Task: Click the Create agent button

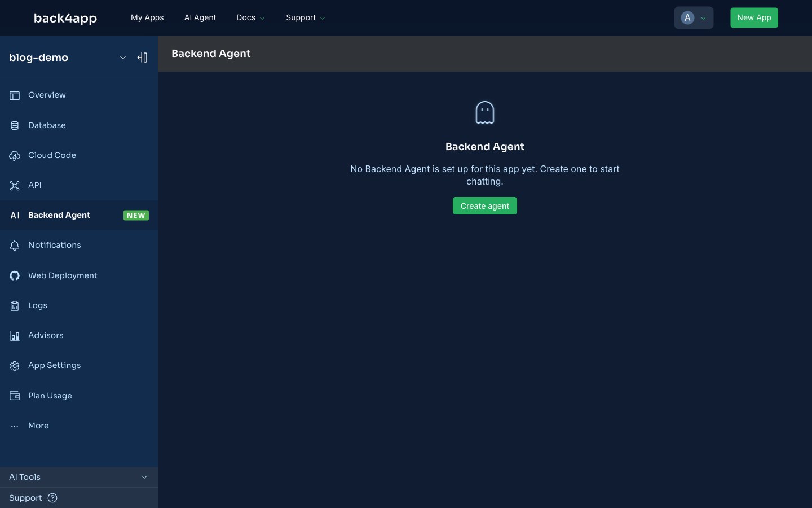Action: pyautogui.click(x=485, y=206)
